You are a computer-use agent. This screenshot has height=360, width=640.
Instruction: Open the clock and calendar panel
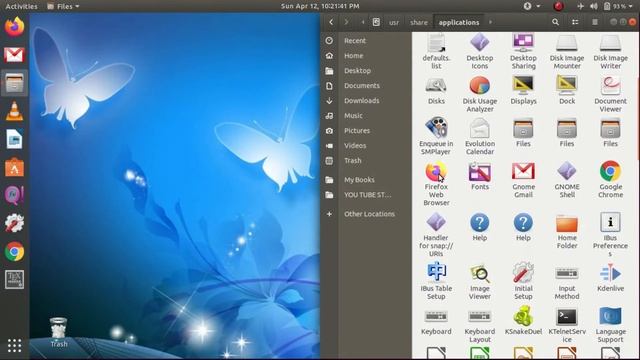pos(320,6)
